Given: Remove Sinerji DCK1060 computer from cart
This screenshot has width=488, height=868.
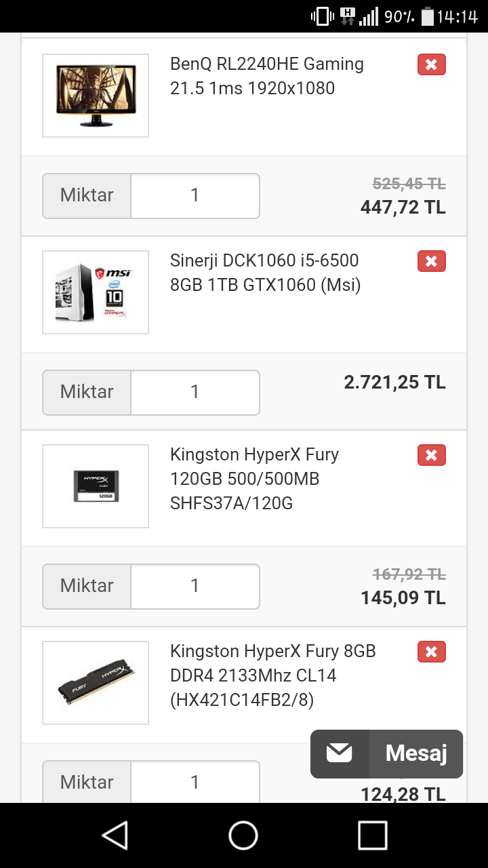Looking at the screenshot, I should (431, 261).
